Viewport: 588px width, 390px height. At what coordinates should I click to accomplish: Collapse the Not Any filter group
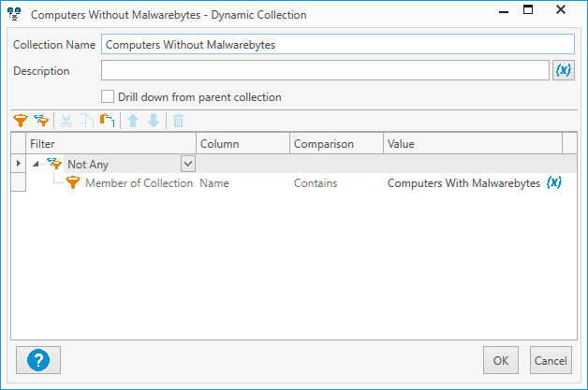click(36, 164)
